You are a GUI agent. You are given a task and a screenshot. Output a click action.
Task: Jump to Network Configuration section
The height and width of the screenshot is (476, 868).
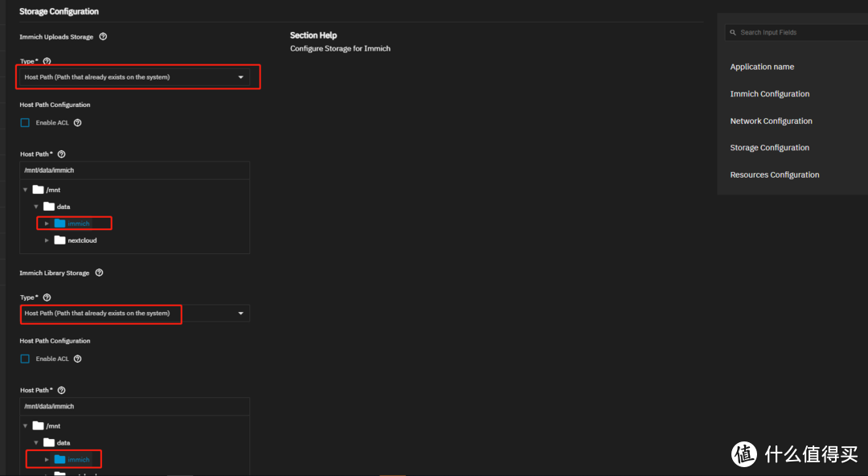[x=771, y=121]
